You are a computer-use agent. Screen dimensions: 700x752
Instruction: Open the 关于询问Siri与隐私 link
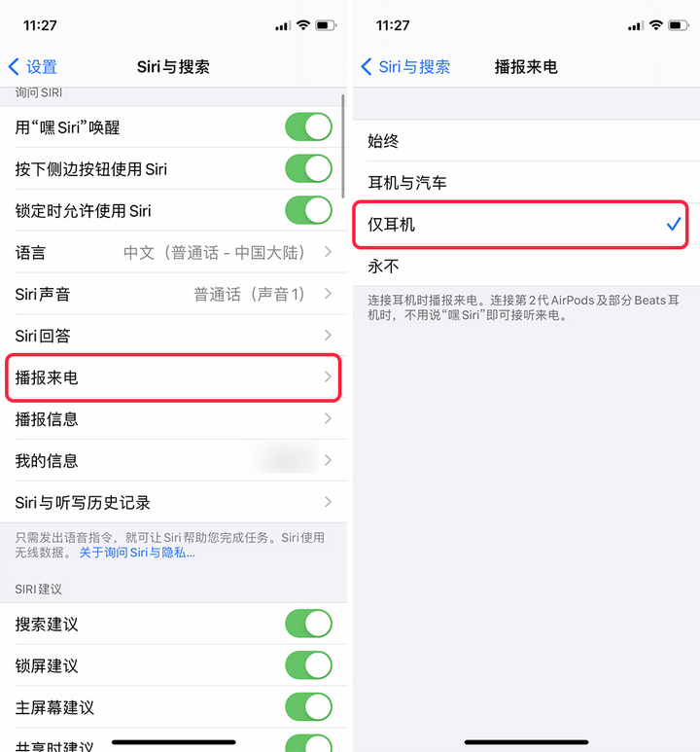point(137,553)
